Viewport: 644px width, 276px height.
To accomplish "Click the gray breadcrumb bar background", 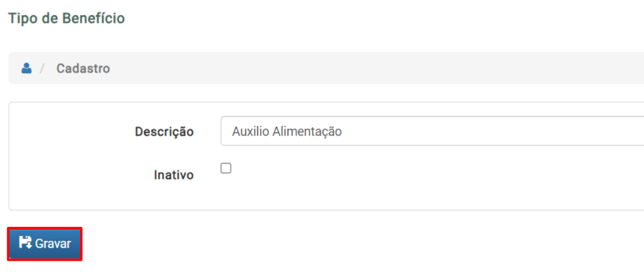I will (370, 68).
